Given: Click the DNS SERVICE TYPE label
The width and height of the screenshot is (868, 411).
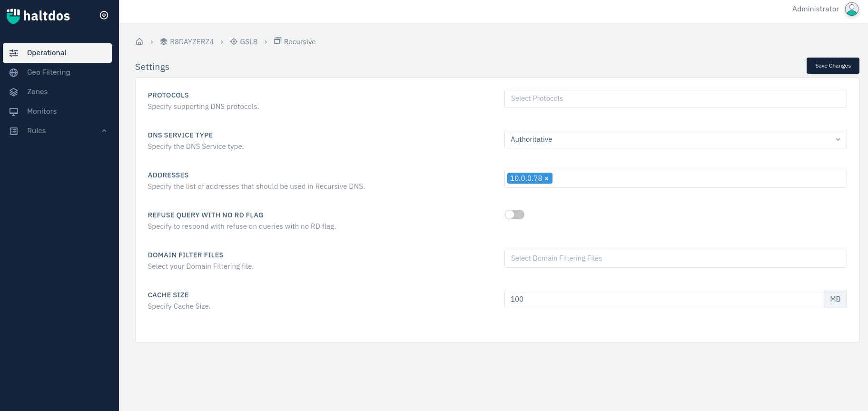Looking at the screenshot, I should coord(180,135).
